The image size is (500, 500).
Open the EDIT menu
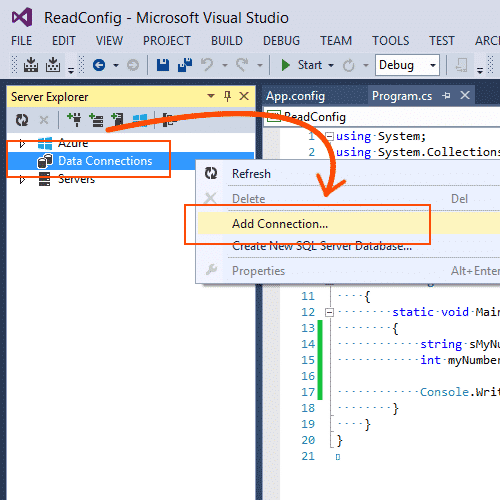coord(64,41)
